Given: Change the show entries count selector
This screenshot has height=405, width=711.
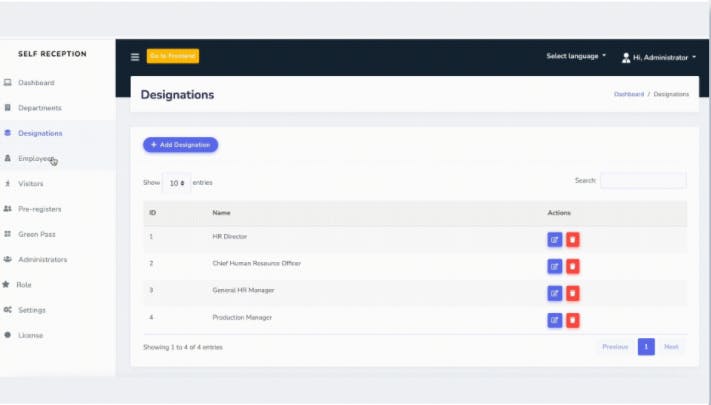Looking at the screenshot, I should point(176,183).
